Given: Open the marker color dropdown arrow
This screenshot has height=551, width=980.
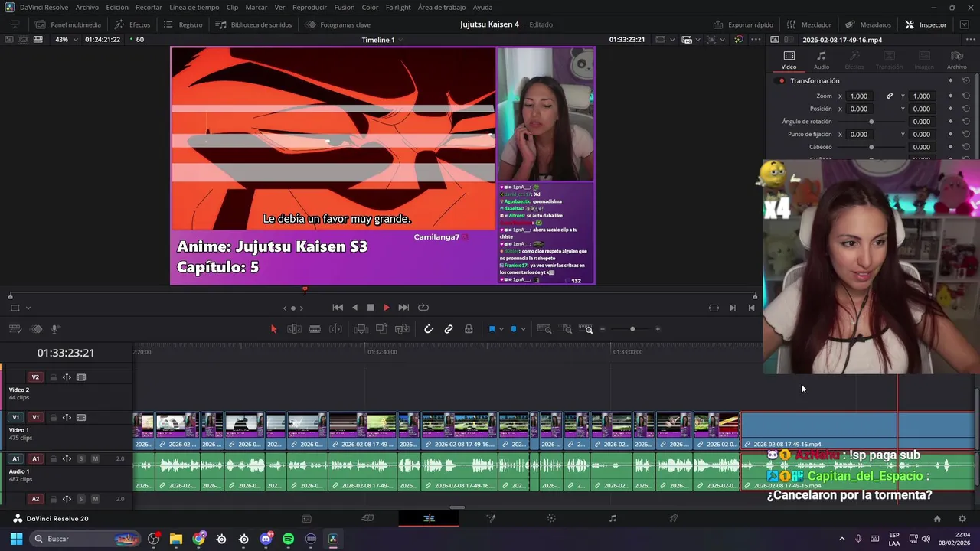Looking at the screenshot, I should point(523,329).
